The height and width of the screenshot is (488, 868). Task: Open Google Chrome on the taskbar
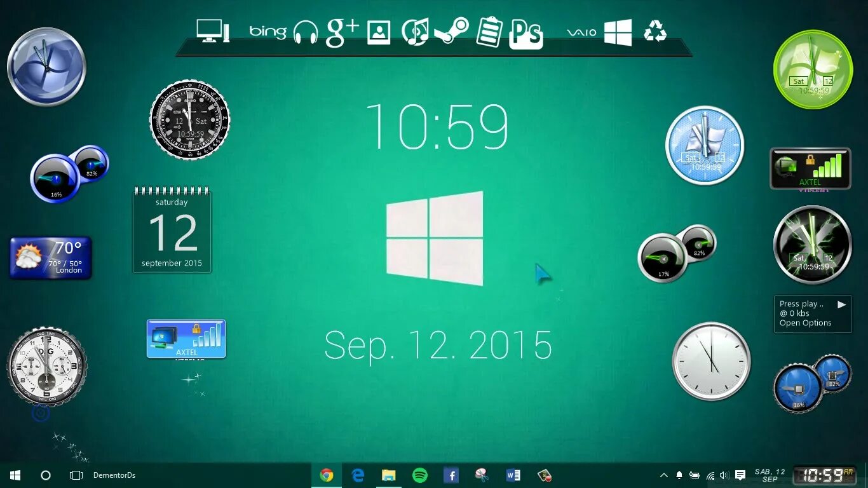coord(327,475)
